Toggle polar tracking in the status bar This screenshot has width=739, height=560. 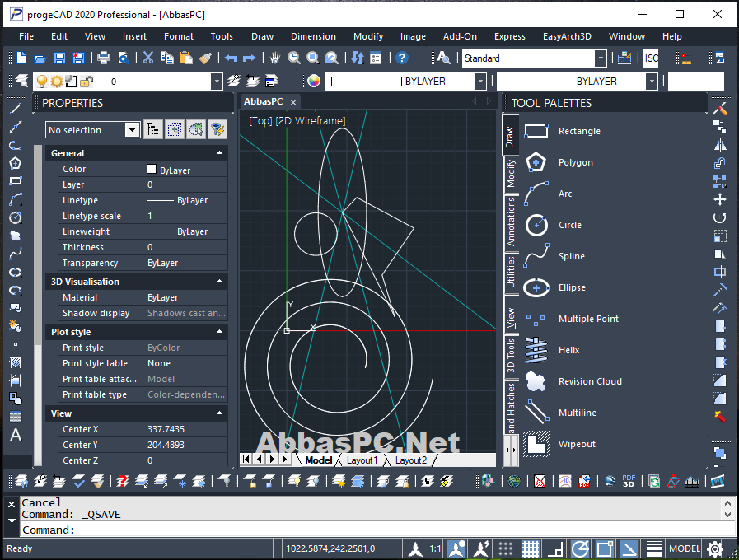pos(580,548)
